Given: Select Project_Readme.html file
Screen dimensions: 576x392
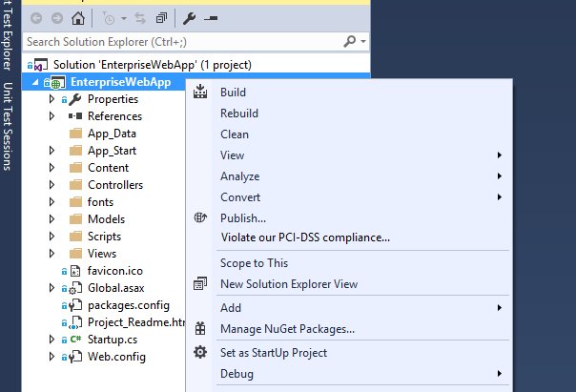Looking at the screenshot, I should click(136, 322).
